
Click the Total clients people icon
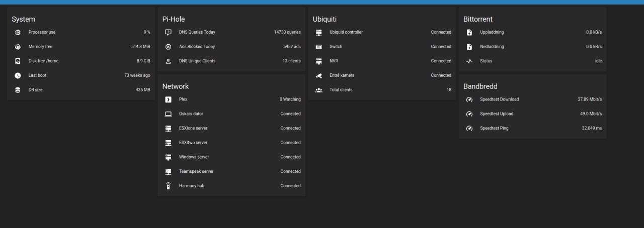[318, 90]
